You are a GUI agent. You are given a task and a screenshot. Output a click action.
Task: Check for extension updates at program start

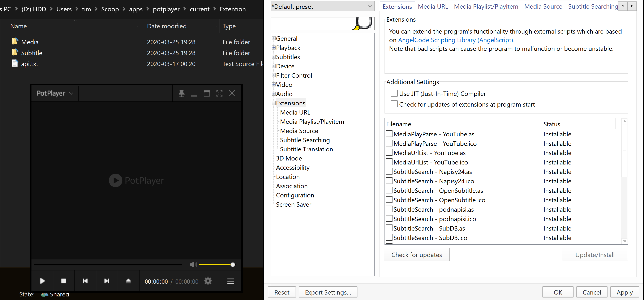[394, 104]
